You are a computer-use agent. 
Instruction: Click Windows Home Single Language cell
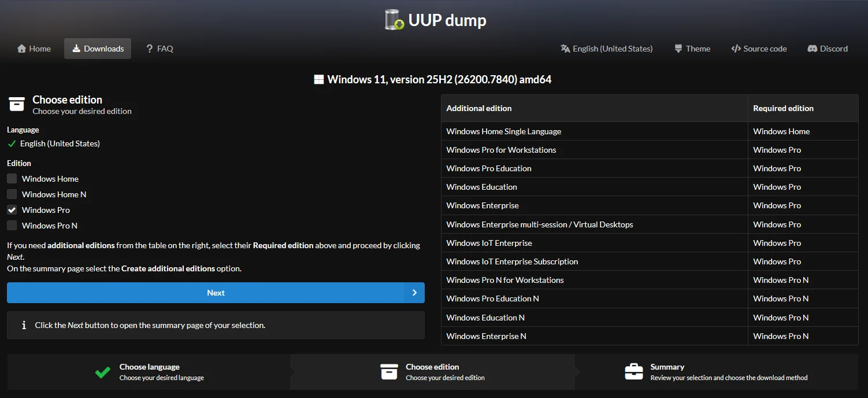[x=594, y=131]
